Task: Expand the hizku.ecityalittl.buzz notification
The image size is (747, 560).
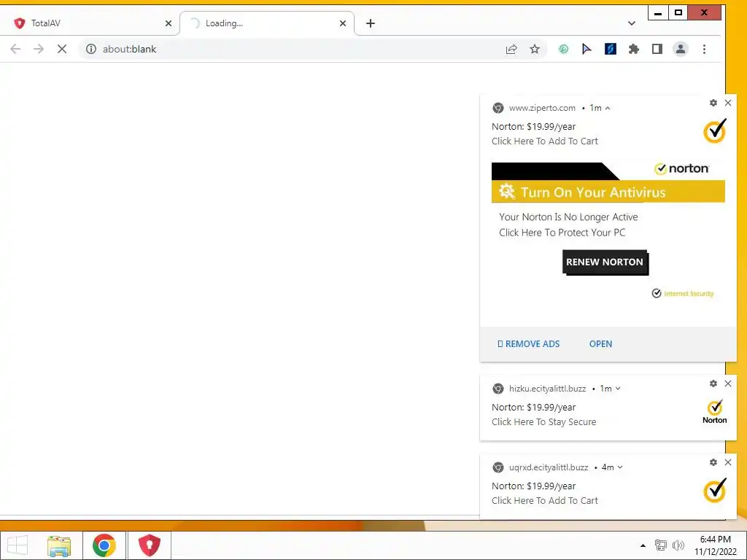Action: [x=618, y=389]
